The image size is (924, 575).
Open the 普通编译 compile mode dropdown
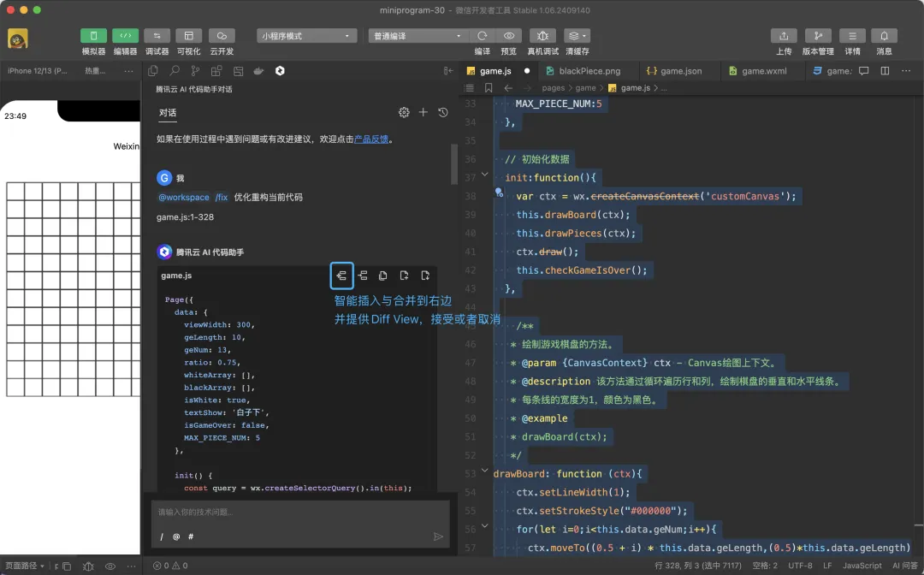[x=418, y=36]
